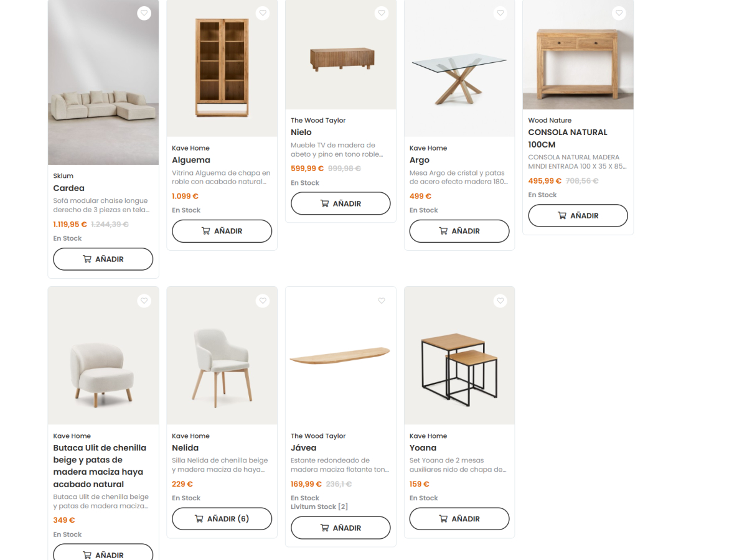Toggle wishlist heart on Argo table

(500, 13)
